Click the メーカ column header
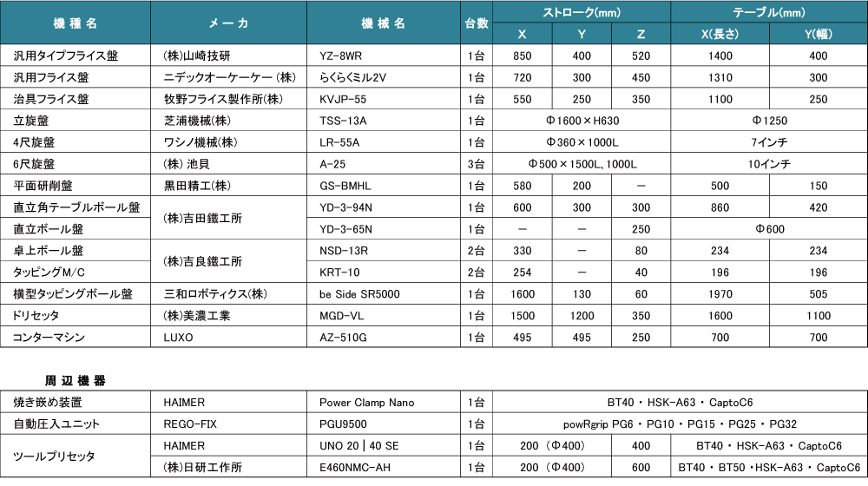The height and width of the screenshot is (486, 868). (x=230, y=23)
